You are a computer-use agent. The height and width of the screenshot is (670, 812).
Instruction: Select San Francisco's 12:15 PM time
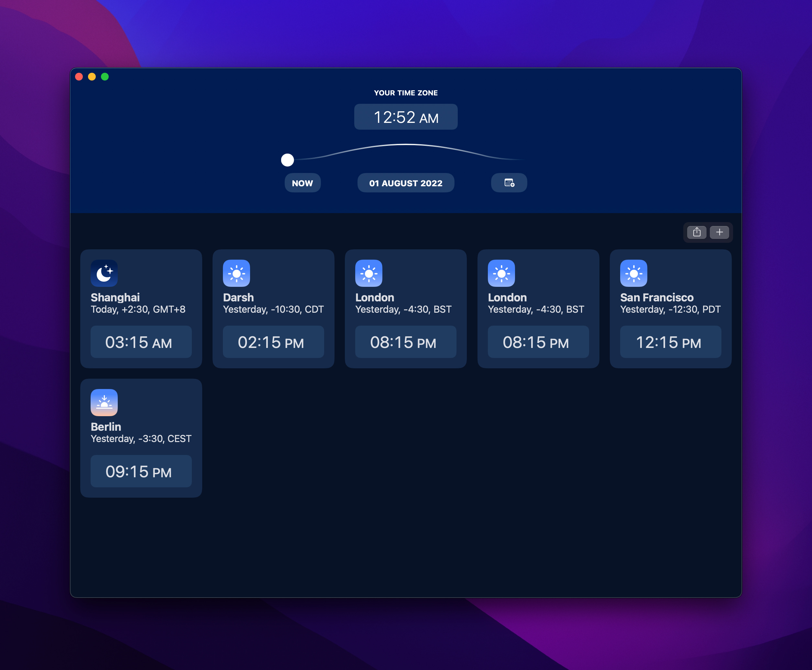[670, 342]
